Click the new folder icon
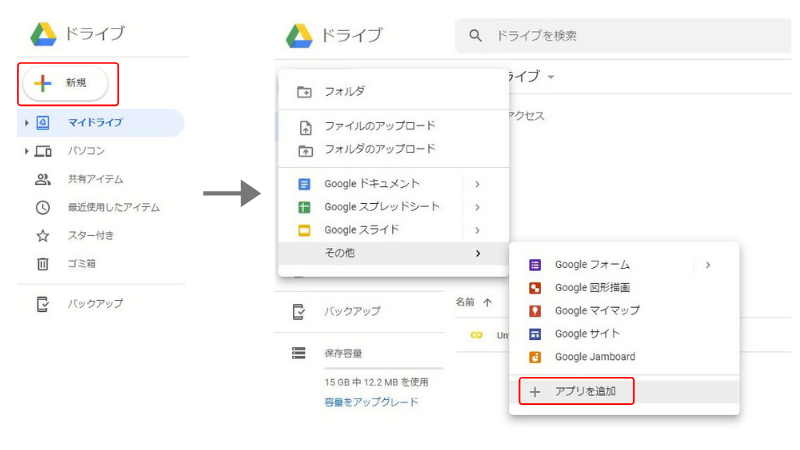Image resolution: width=800 pixels, height=450 pixels. 305,92
